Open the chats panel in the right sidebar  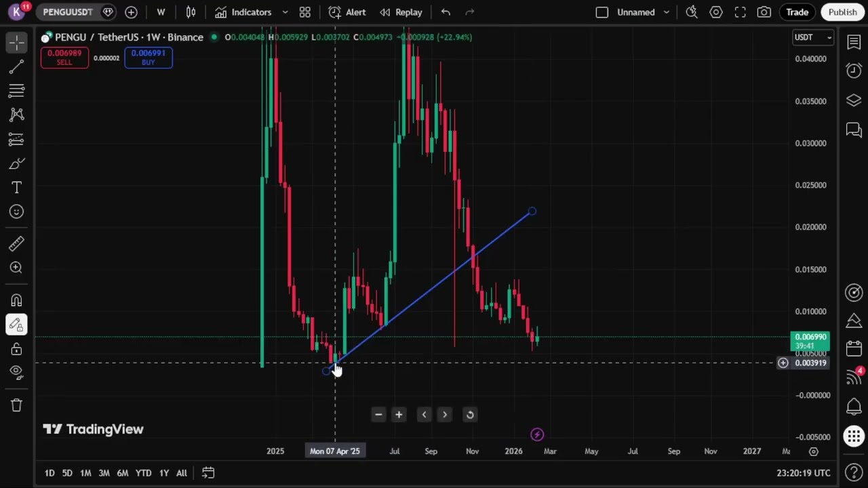854,129
